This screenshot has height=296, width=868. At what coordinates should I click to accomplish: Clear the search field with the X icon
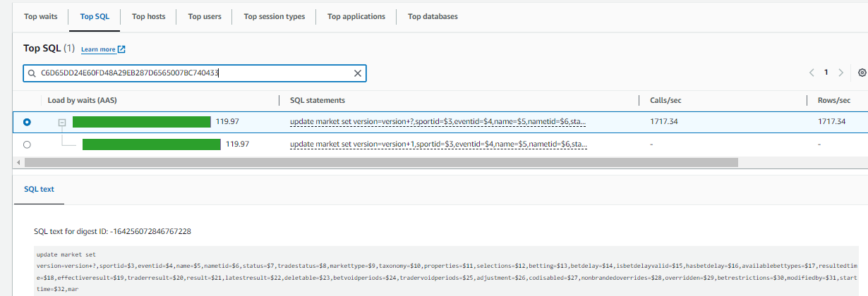click(x=357, y=73)
